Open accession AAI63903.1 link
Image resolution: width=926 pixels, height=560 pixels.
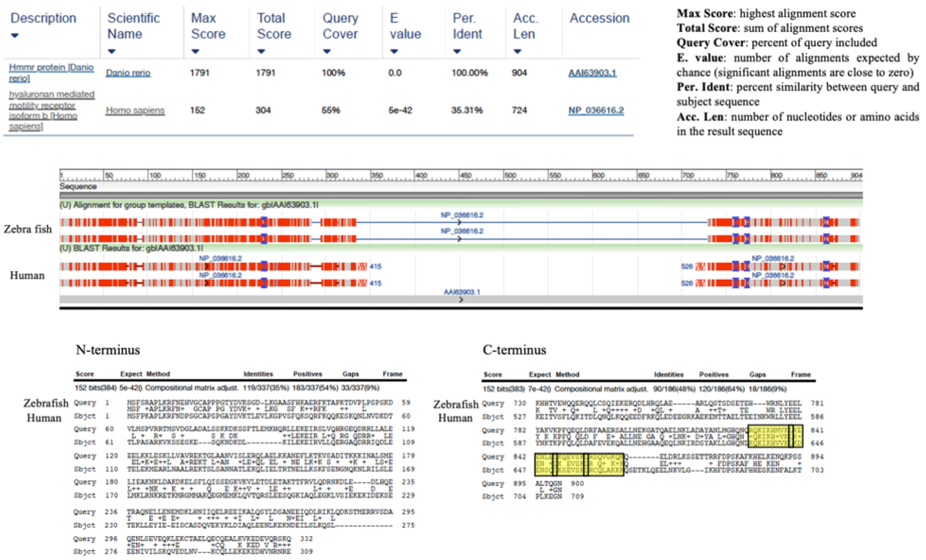pyautogui.click(x=592, y=73)
